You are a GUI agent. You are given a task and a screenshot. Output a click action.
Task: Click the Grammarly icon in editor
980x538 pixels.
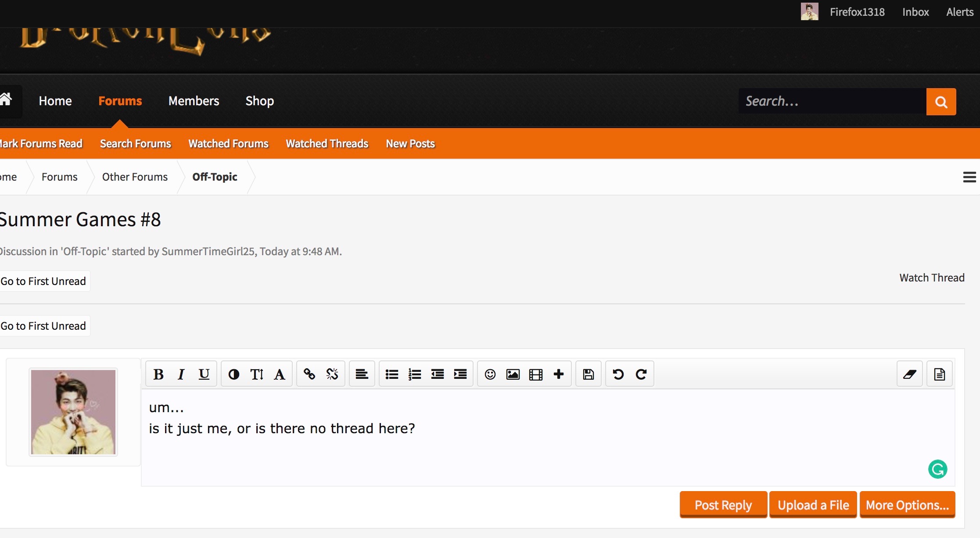tap(938, 469)
